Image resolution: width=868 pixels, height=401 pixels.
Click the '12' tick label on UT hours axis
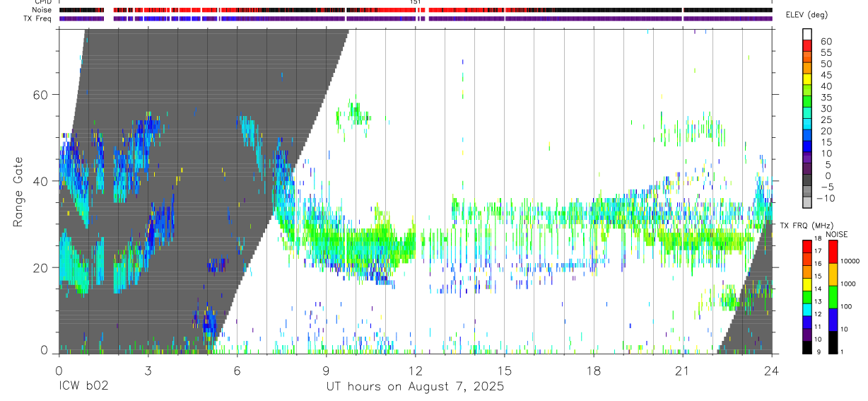click(x=415, y=371)
